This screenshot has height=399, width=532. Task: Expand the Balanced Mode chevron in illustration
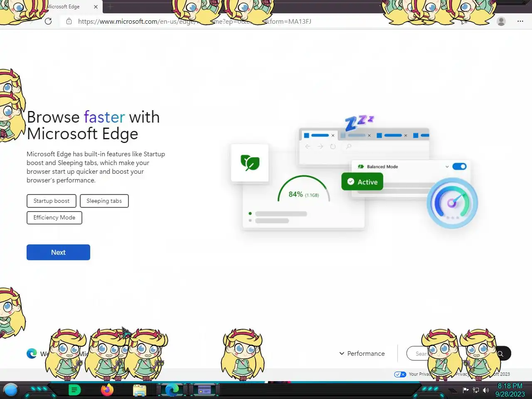(447, 167)
